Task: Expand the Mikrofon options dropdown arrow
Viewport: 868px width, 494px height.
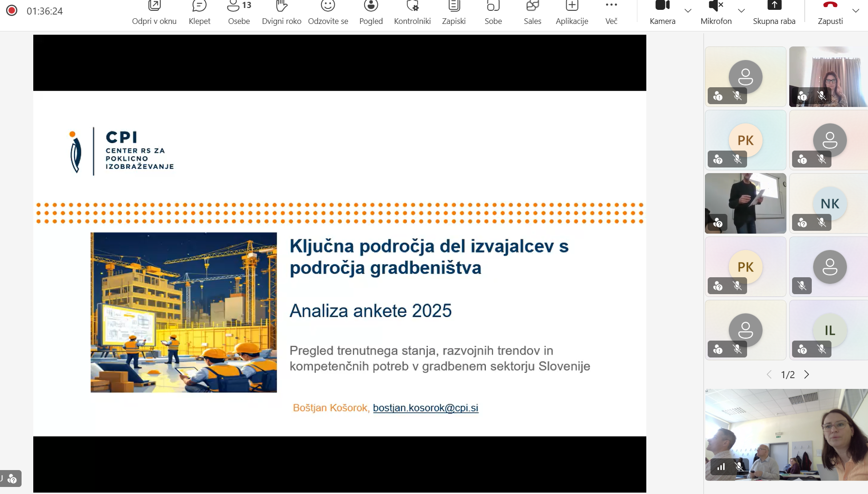Action: point(741,11)
